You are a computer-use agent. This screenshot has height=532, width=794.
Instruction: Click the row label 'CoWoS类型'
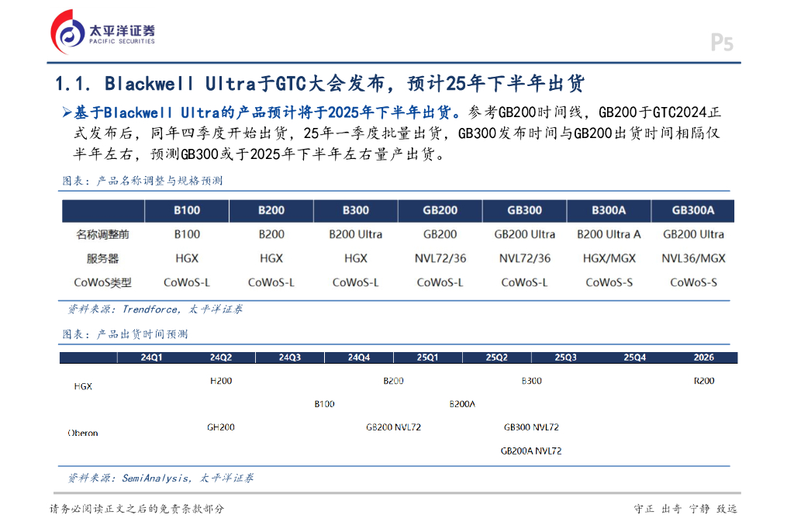point(103,283)
